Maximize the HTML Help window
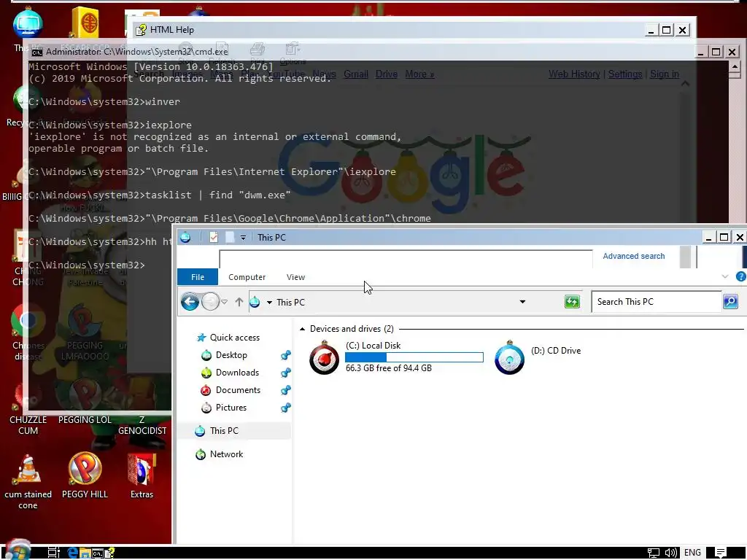 (667, 30)
